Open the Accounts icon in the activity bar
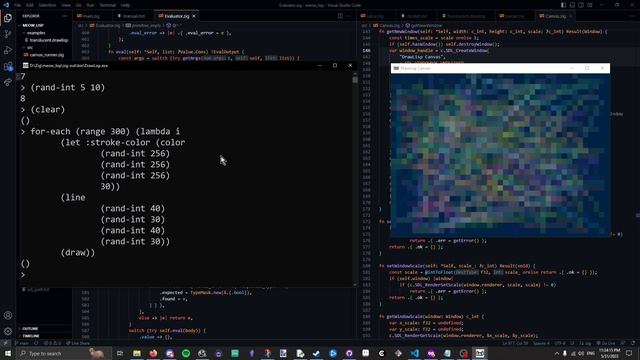 8,315
